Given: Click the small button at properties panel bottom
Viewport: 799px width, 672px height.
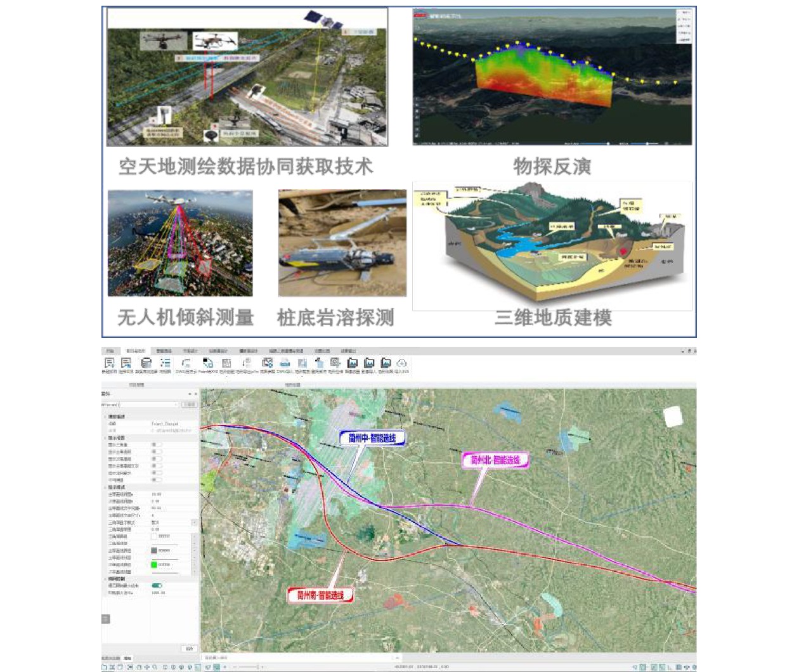Looking at the screenshot, I should coord(188,648).
